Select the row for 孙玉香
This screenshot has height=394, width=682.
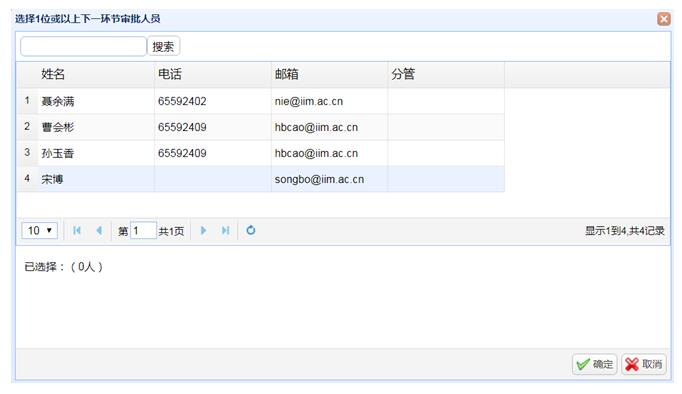(261, 153)
